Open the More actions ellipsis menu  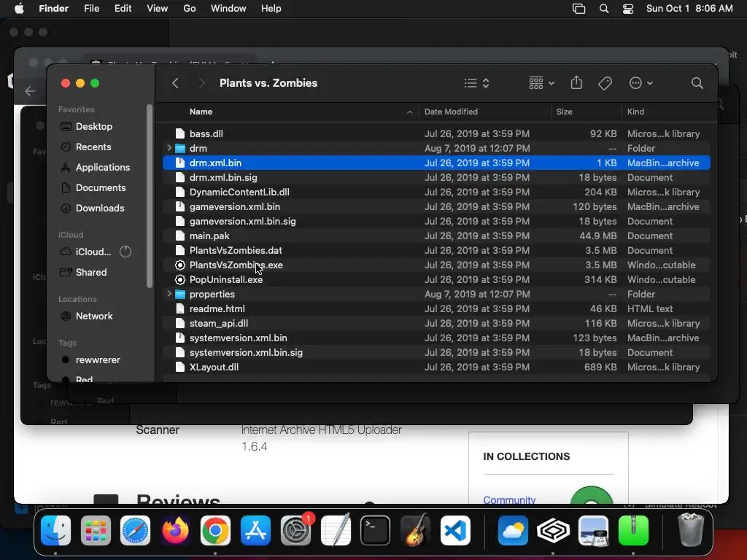click(x=640, y=83)
